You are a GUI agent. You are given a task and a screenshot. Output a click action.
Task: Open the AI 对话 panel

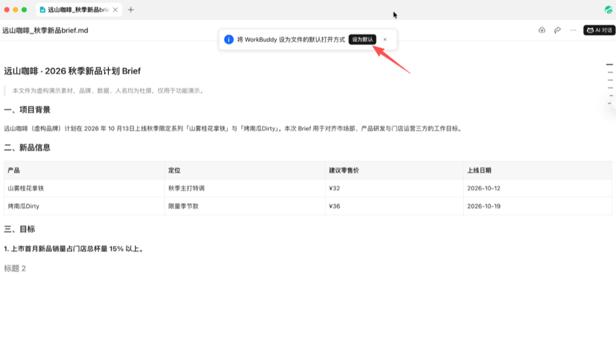599,30
